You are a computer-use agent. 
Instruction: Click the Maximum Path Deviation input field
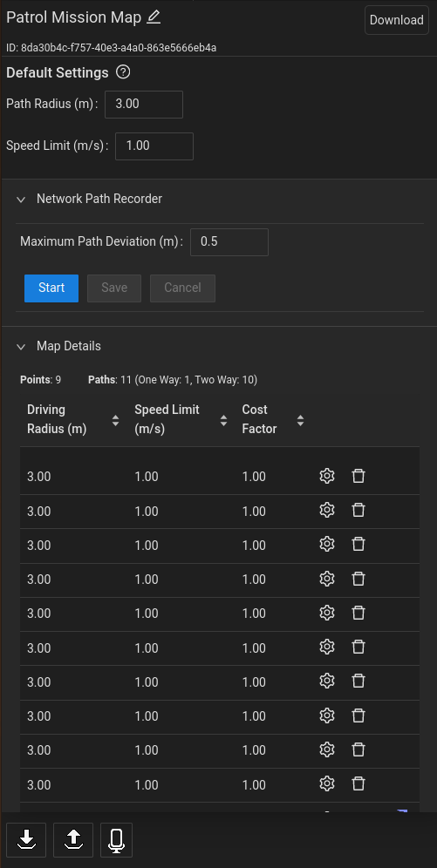pyautogui.click(x=229, y=242)
